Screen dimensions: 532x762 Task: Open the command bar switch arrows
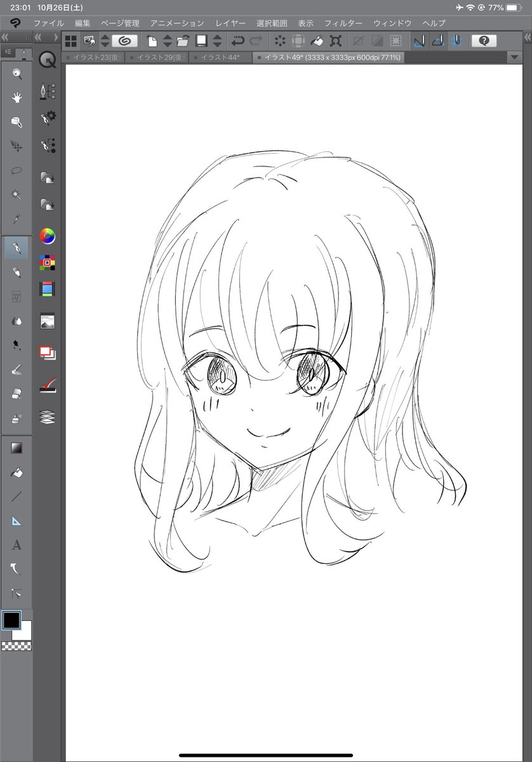tap(105, 41)
